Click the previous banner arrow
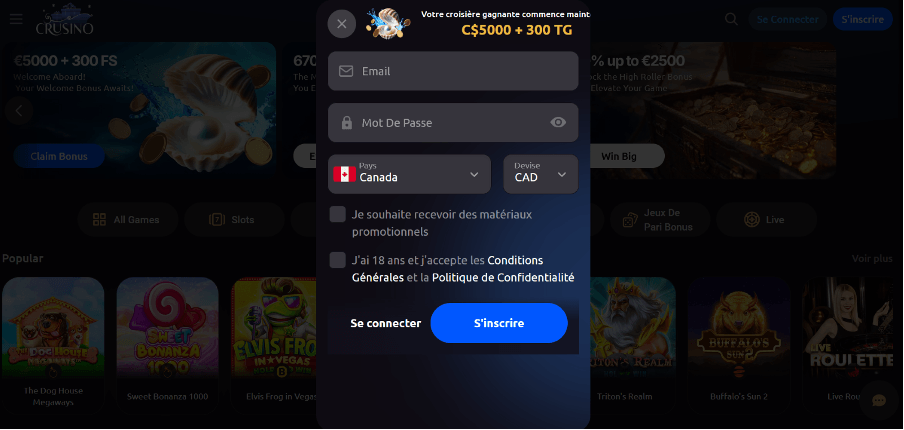The image size is (904, 430). (19, 111)
